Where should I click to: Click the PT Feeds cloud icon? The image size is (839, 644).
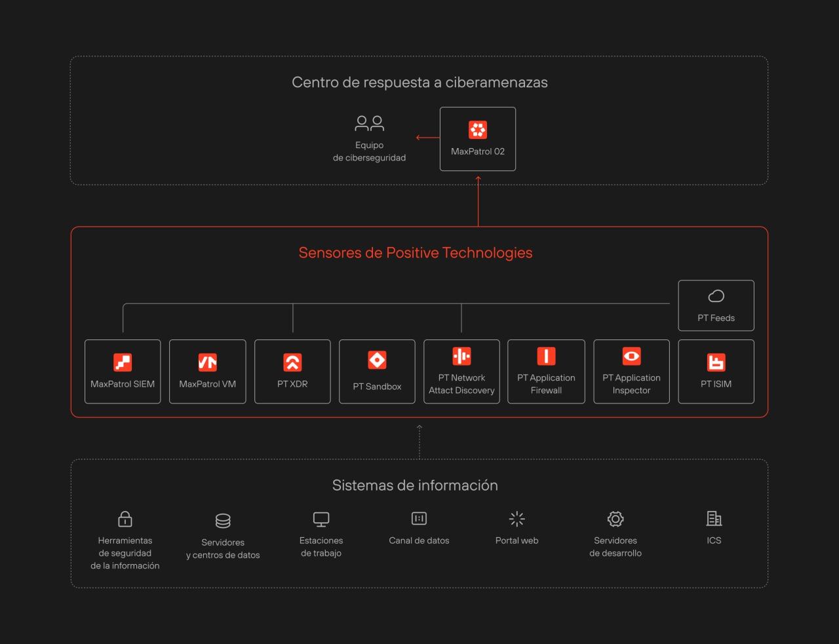tap(716, 296)
